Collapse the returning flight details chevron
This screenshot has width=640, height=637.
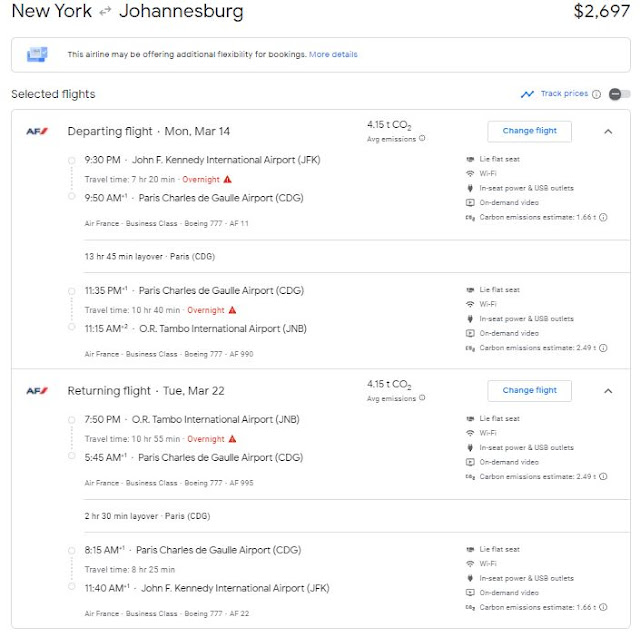pyautogui.click(x=608, y=390)
